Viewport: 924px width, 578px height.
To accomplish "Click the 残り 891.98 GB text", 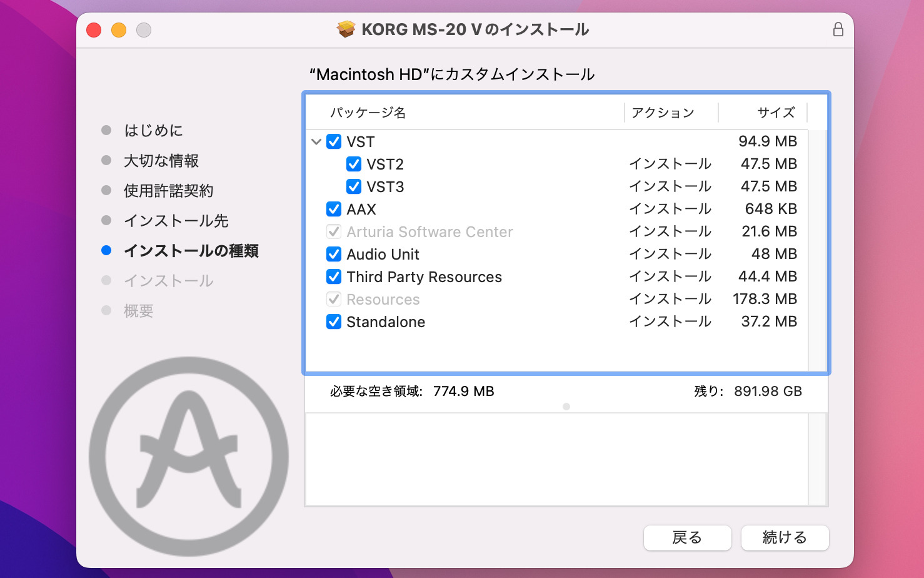I will coord(748,392).
